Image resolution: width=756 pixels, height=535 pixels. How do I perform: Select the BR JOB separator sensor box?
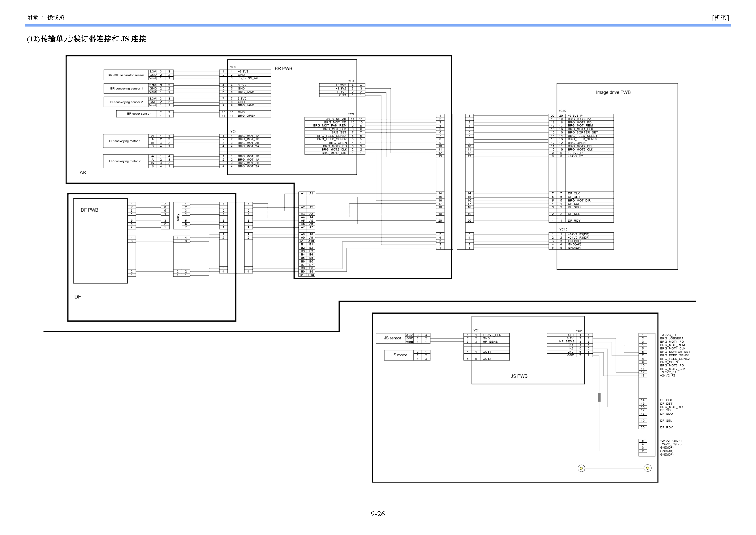[126, 75]
